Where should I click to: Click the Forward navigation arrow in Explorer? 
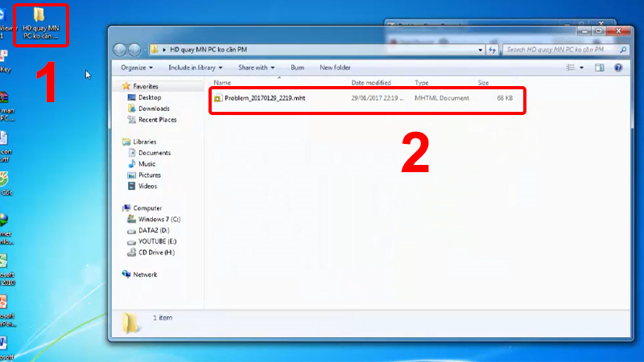click(134, 50)
